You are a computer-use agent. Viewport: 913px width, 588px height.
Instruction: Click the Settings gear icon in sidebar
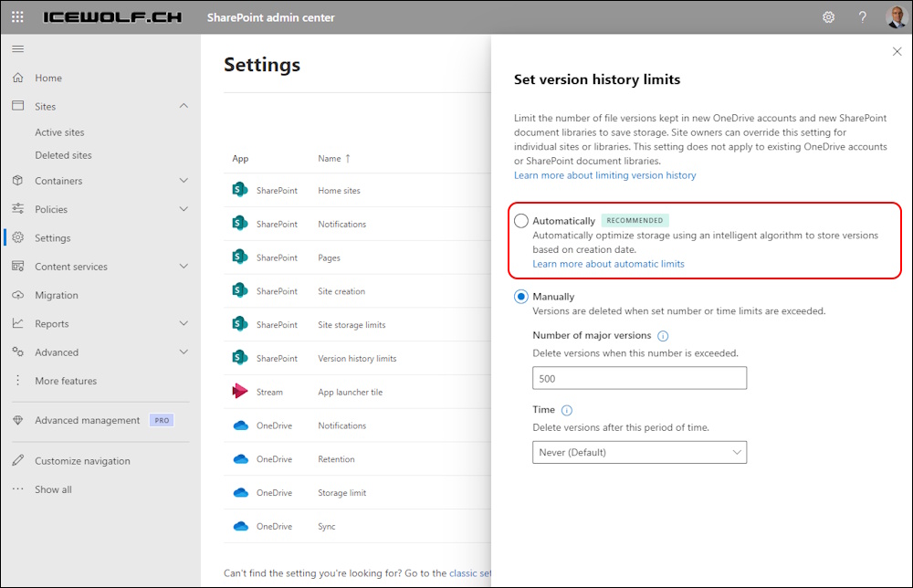click(x=18, y=237)
